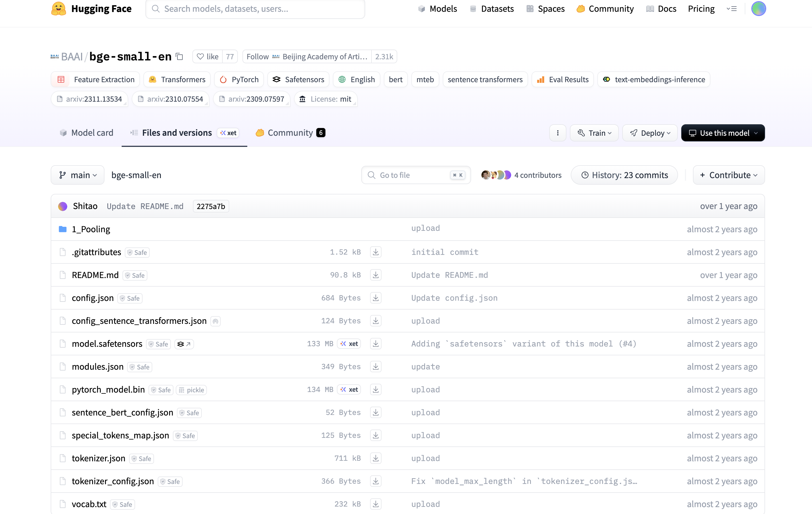Open Community in top navigation
Image resolution: width=812 pixels, height=514 pixels.
[x=605, y=9]
